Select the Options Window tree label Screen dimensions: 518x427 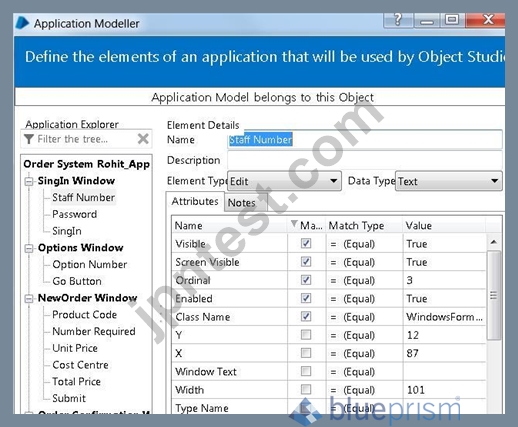click(81, 248)
